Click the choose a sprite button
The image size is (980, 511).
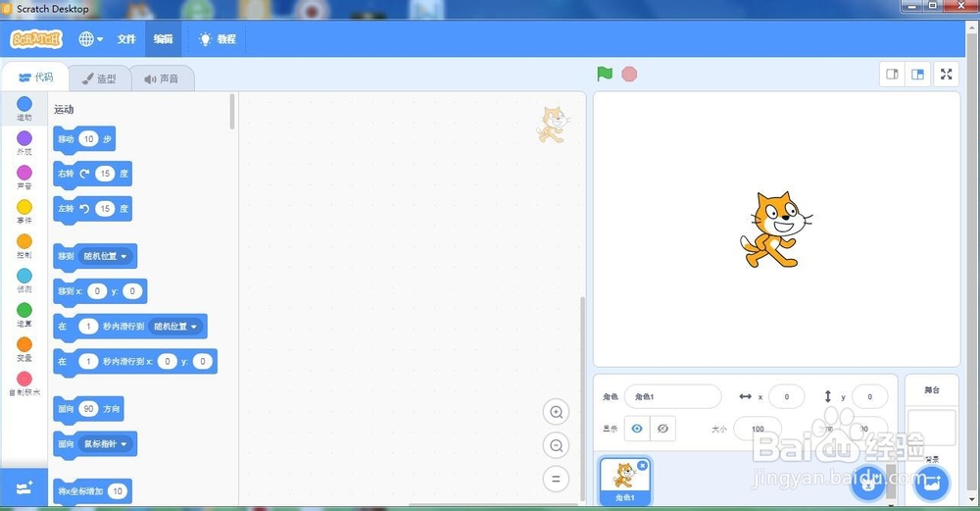tap(867, 483)
